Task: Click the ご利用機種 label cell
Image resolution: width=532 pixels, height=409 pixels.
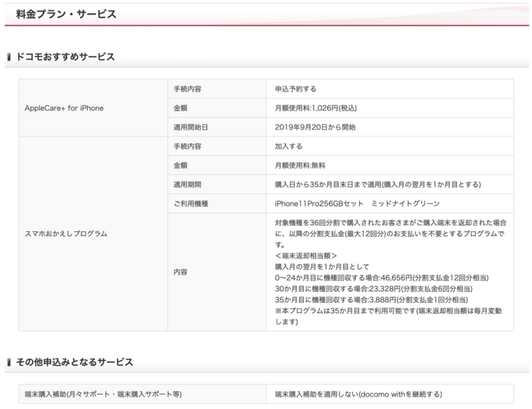Action: 217,204
